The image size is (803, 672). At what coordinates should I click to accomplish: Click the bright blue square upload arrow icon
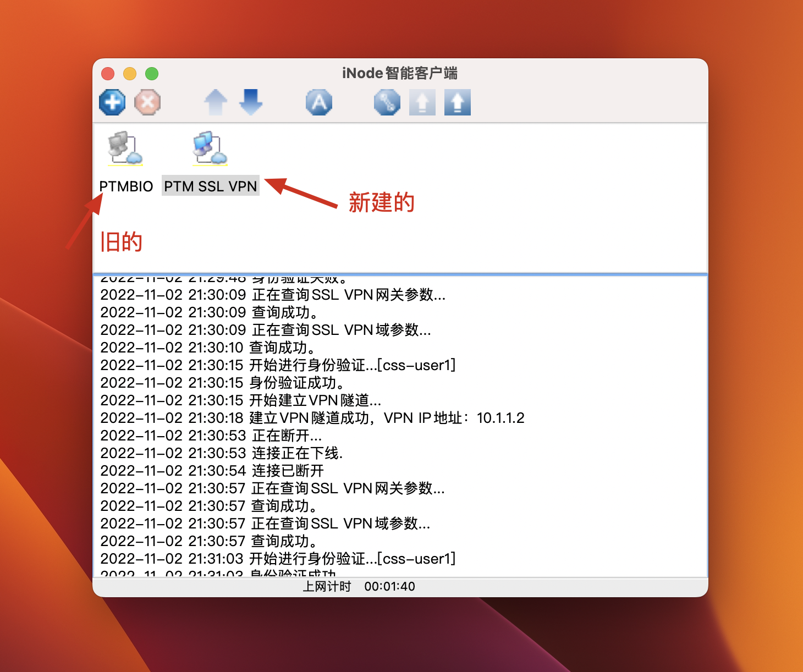point(458,102)
